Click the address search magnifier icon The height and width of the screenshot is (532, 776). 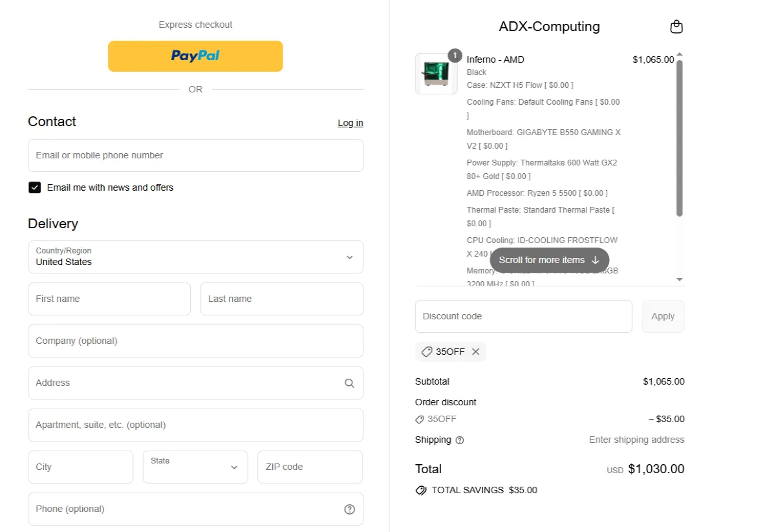point(349,383)
